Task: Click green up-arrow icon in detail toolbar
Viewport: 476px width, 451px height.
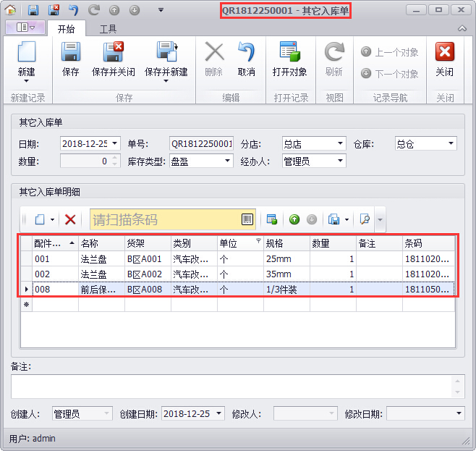Action: pos(294,219)
